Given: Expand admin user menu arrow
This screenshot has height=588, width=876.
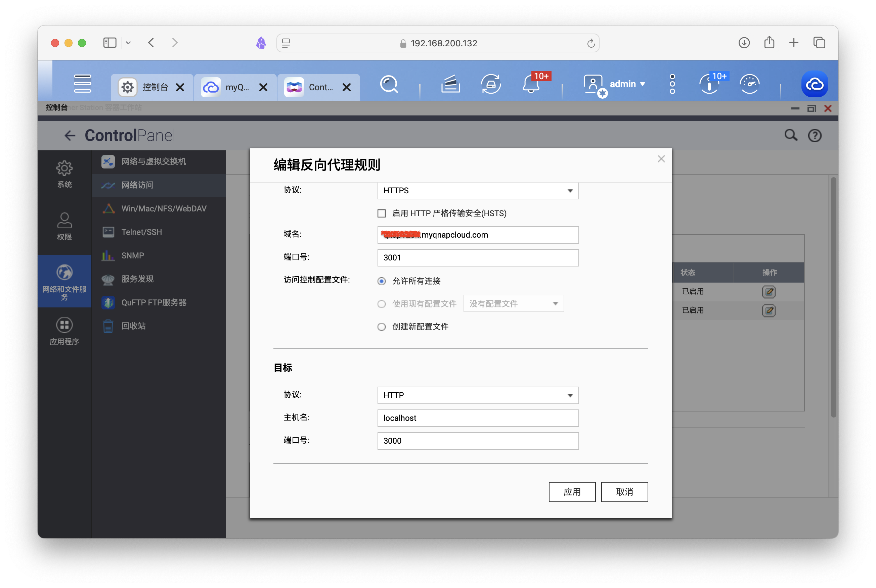Looking at the screenshot, I should (x=643, y=84).
